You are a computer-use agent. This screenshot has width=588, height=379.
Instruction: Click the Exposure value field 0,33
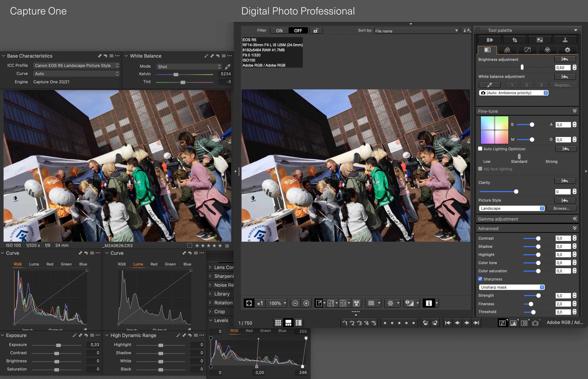tap(93, 344)
